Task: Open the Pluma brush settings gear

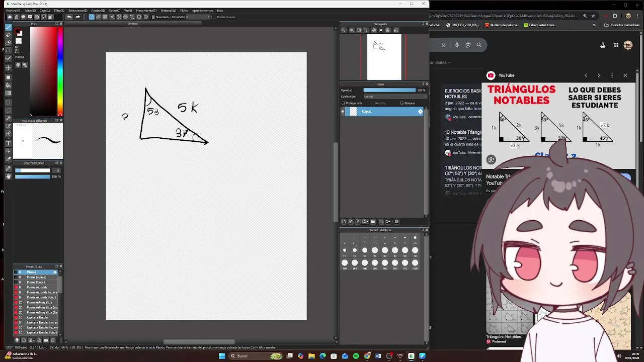Action: [55, 272]
